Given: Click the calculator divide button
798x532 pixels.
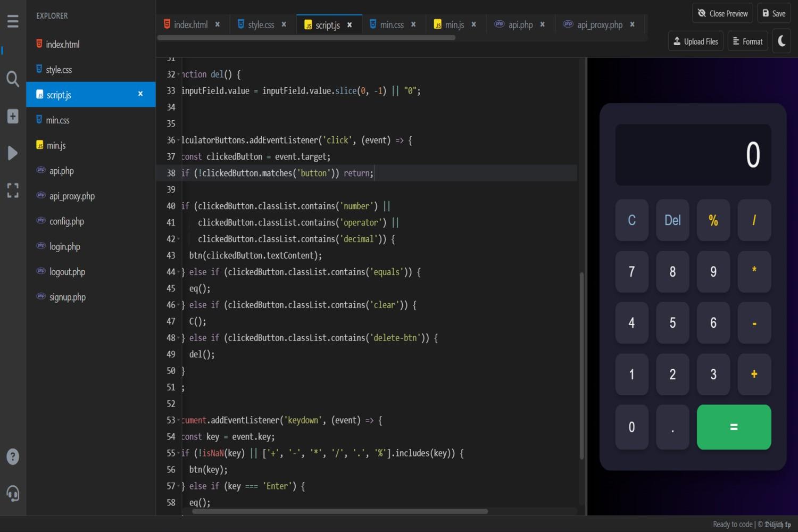Looking at the screenshot, I should (754, 220).
